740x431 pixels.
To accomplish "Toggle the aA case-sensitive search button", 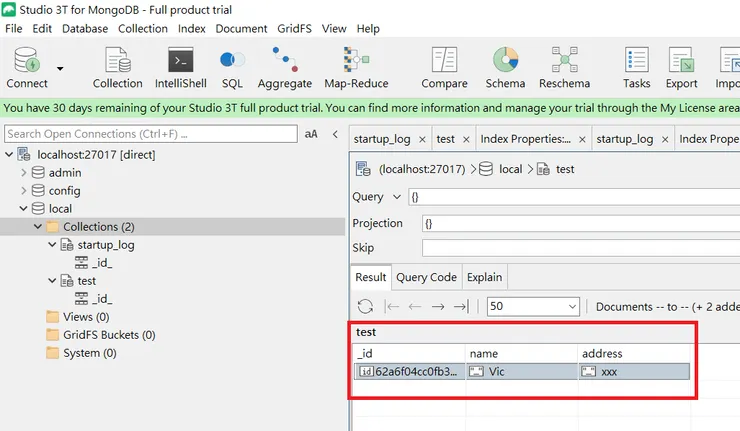I will pyautogui.click(x=311, y=134).
